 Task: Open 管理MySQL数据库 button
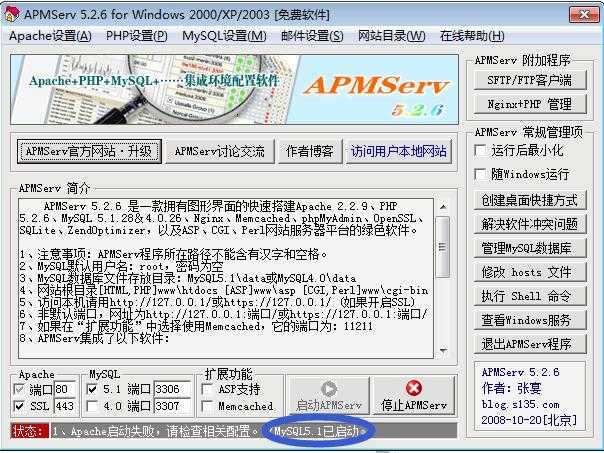(530, 248)
